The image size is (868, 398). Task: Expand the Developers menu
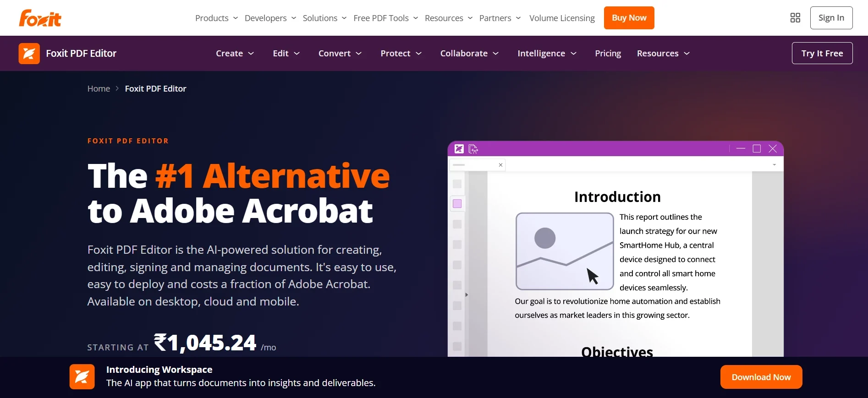point(270,18)
